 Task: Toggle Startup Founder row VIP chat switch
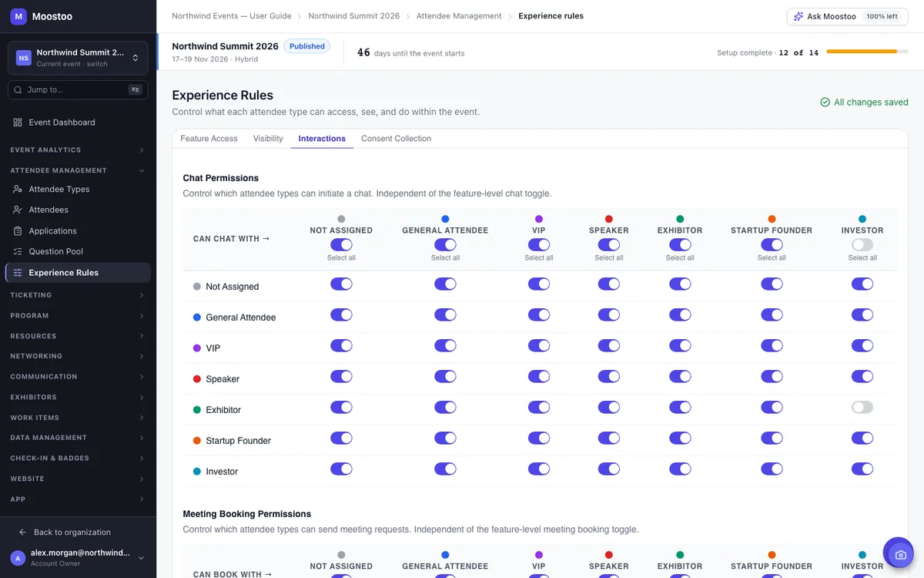(x=539, y=438)
